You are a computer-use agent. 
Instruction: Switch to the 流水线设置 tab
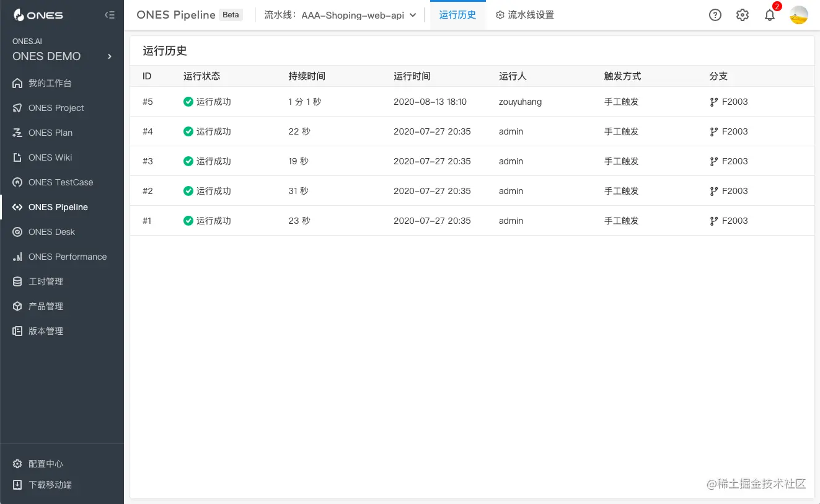525,14
